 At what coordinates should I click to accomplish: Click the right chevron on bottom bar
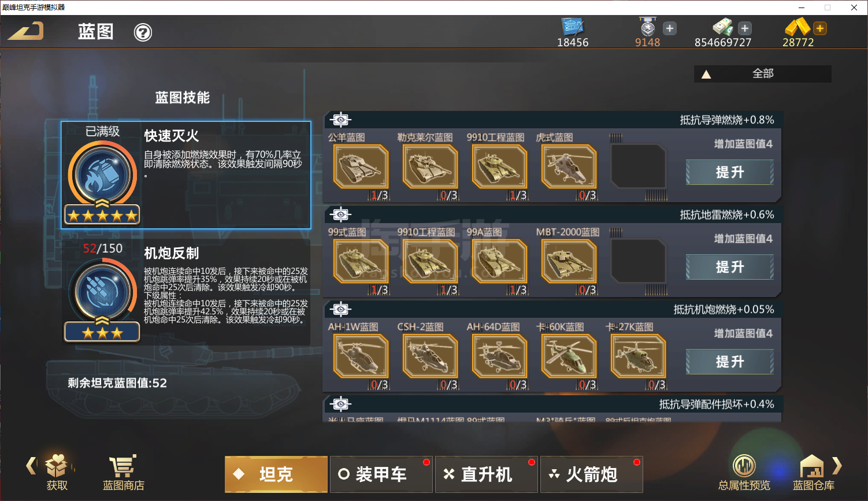tap(837, 465)
